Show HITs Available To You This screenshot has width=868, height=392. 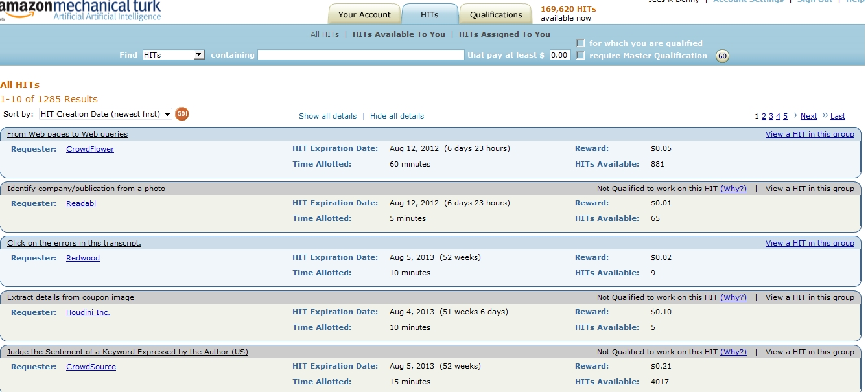coord(399,34)
